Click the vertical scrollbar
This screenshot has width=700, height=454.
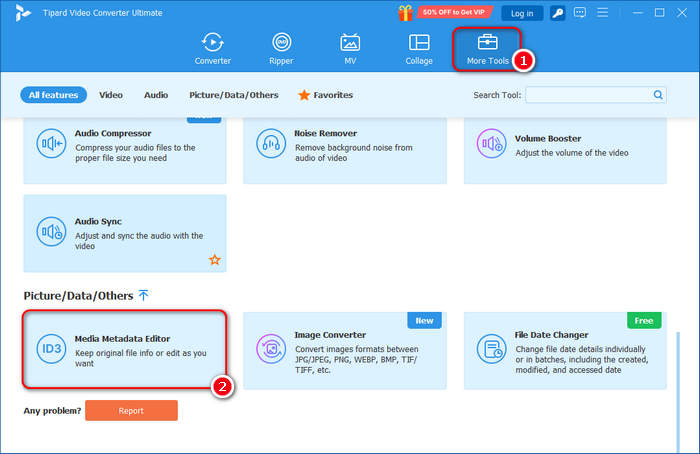click(x=678, y=392)
